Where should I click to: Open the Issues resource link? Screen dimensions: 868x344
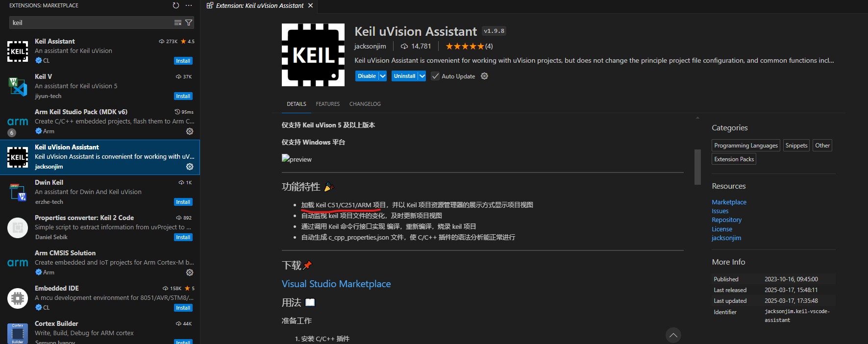tap(720, 211)
